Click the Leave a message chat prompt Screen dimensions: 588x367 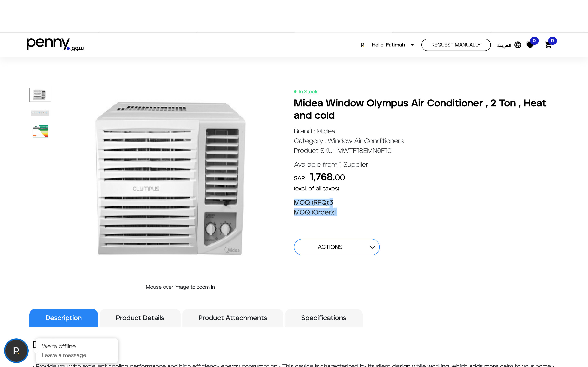(64, 355)
